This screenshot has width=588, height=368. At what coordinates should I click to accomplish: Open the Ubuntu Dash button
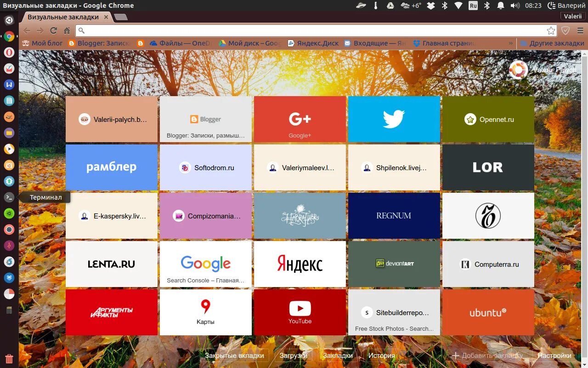point(9,20)
